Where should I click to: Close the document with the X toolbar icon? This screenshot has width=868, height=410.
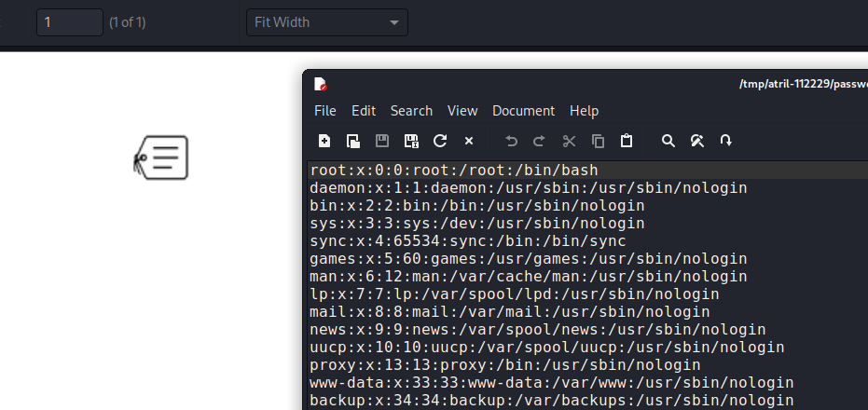click(x=469, y=141)
